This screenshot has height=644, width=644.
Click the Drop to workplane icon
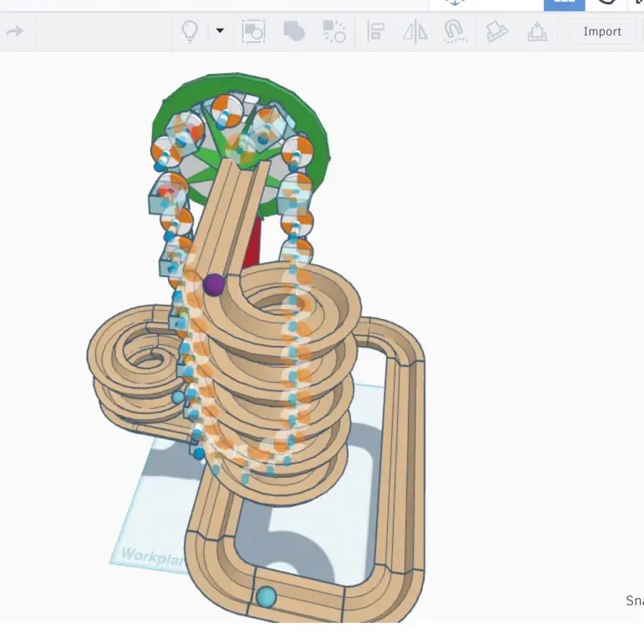pos(537,32)
